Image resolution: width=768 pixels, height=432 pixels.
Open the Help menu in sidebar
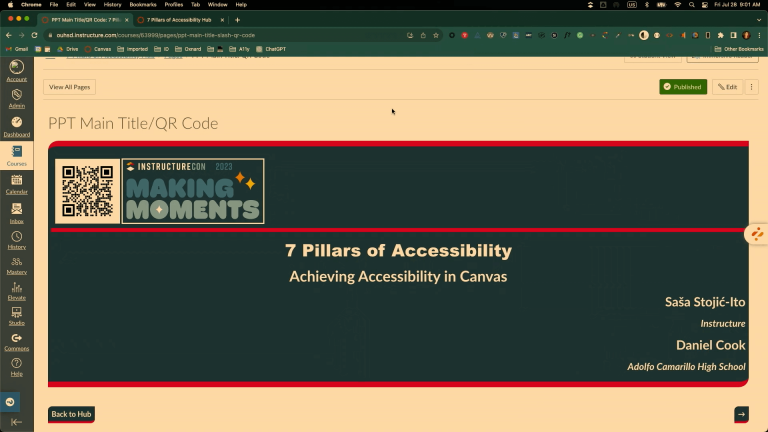click(17, 367)
